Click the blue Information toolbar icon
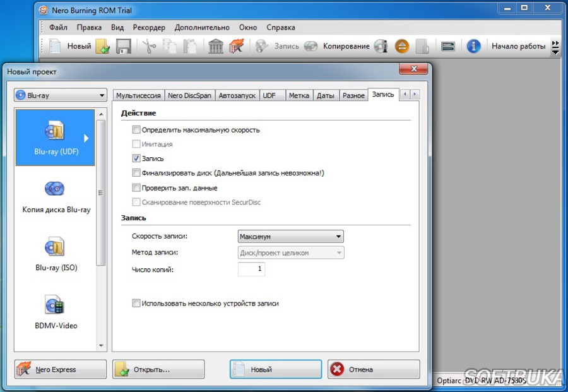568x392 pixels. [473, 46]
